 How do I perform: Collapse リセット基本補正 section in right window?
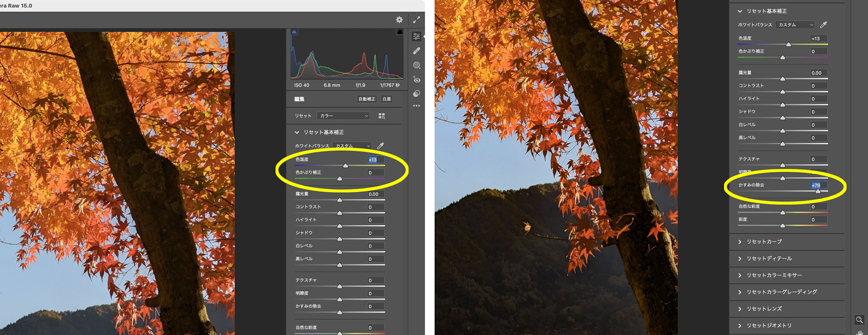coord(740,11)
